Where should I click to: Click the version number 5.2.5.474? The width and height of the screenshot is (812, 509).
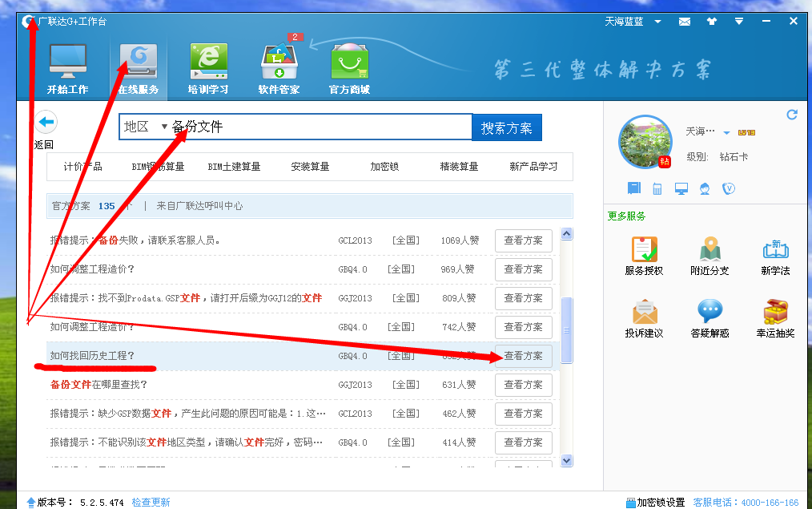pyautogui.click(x=102, y=503)
